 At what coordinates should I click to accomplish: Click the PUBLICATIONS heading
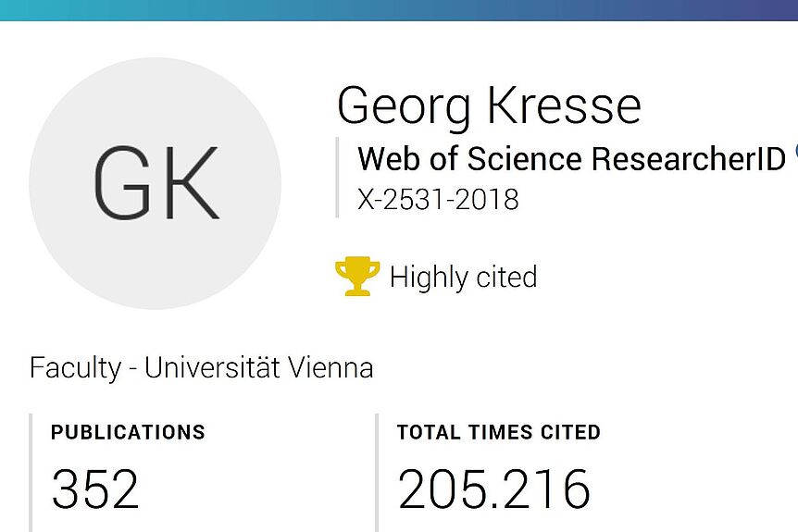[128, 432]
